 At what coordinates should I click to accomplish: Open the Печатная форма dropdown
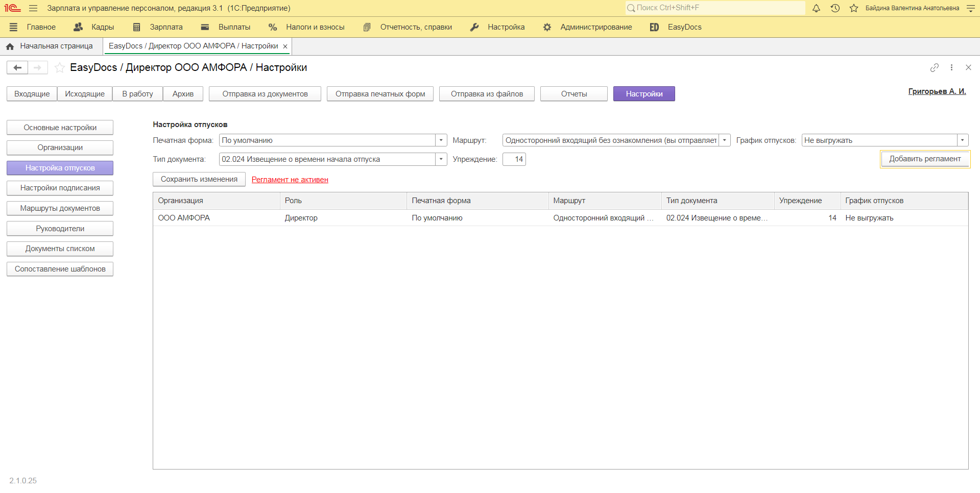(441, 140)
